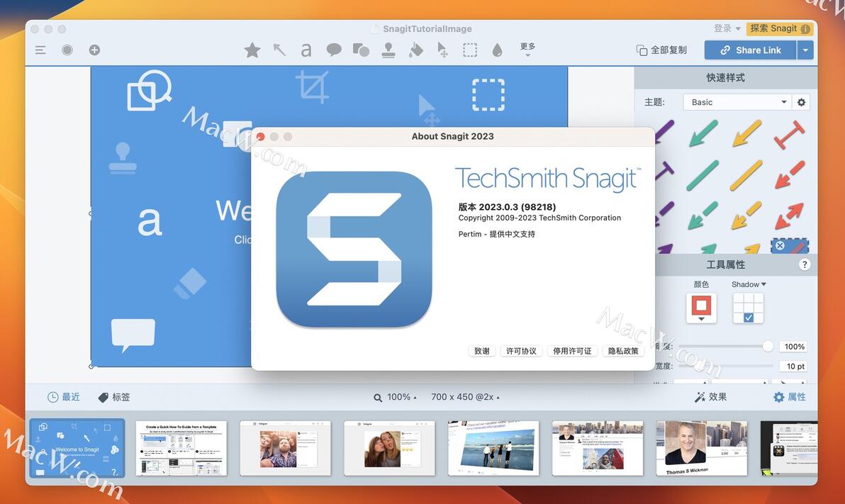This screenshot has height=504, width=845.
Task: Open the red 颜色 color swatch
Action: [701, 308]
